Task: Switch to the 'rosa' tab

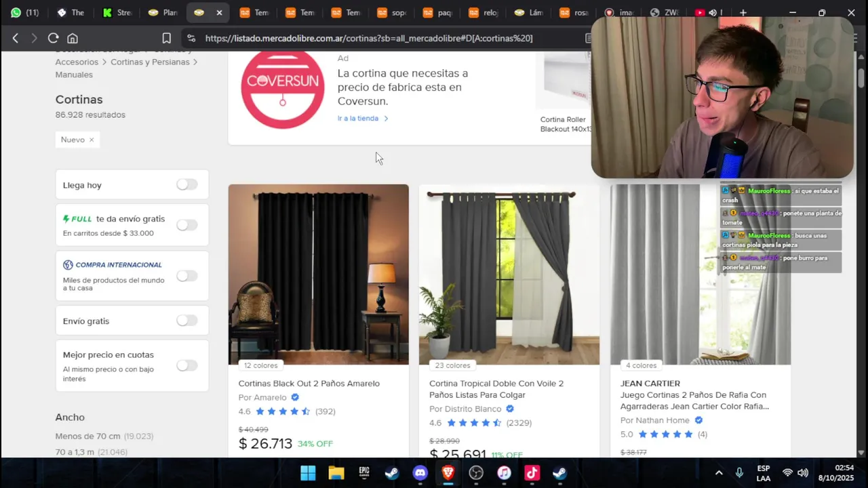Action: pyautogui.click(x=574, y=13)
